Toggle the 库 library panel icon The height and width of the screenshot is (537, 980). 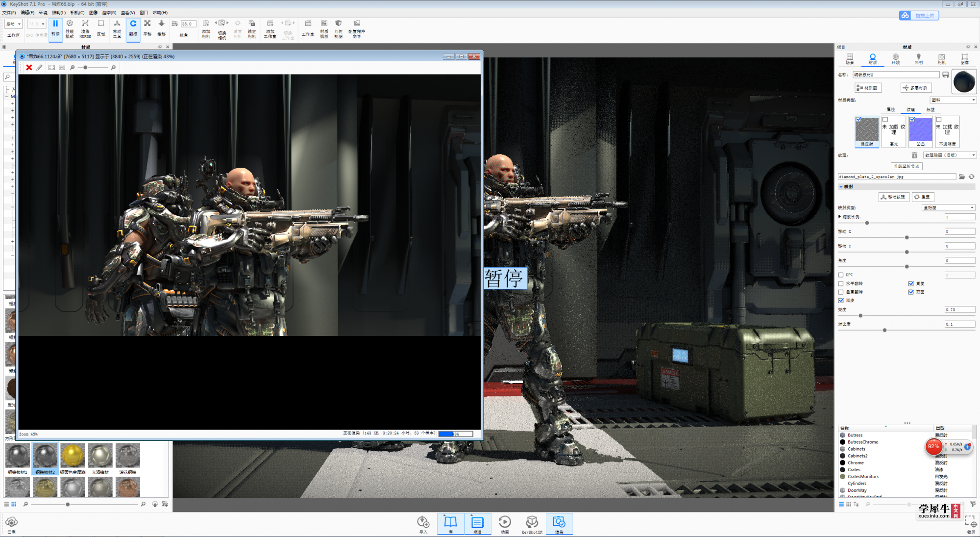click(x=450, y=524)
